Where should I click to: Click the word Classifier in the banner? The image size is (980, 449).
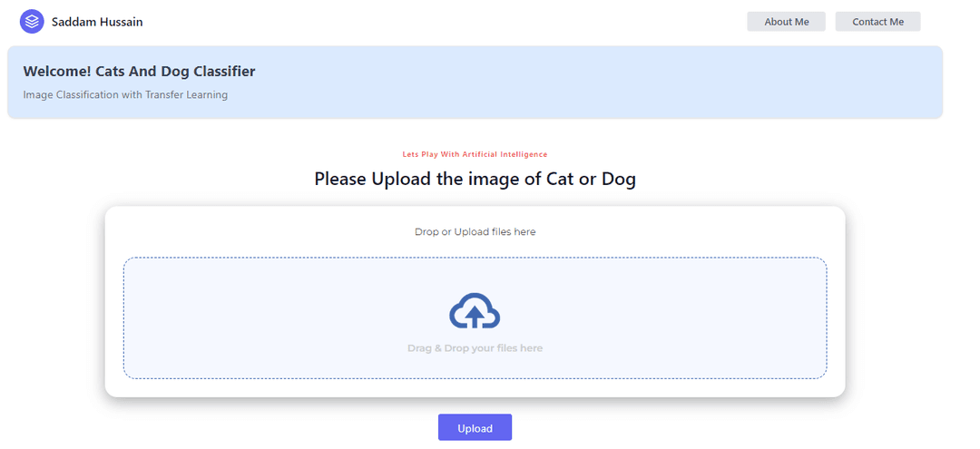224,71
